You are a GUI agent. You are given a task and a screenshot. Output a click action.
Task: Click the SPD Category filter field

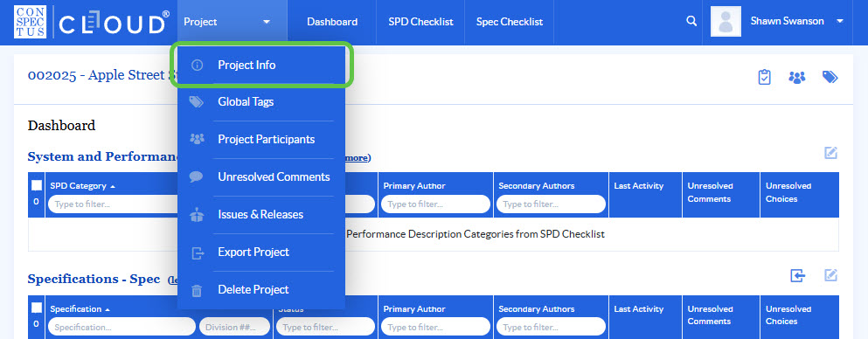(114, 204)
